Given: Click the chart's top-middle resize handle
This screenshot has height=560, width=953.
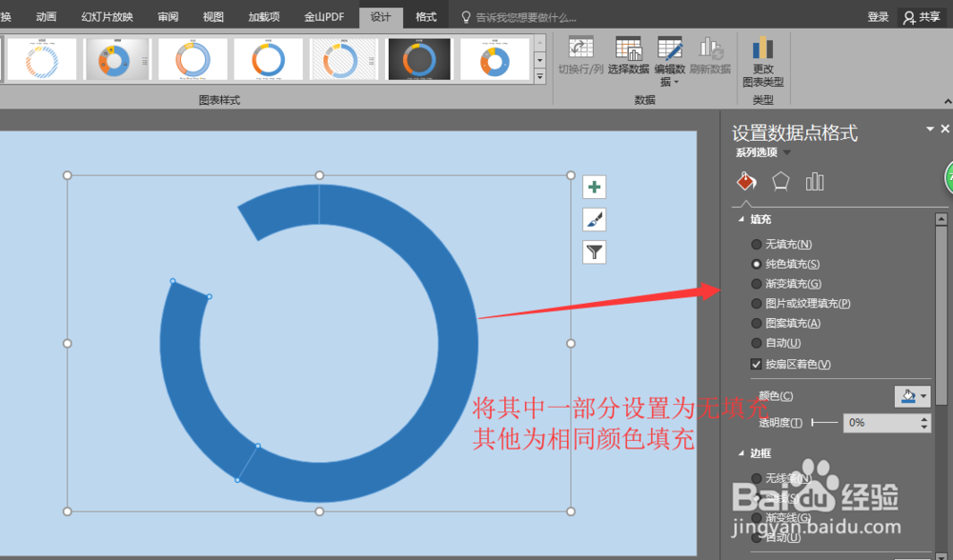Looking at the screenshot, I should [x=319, y=175].
